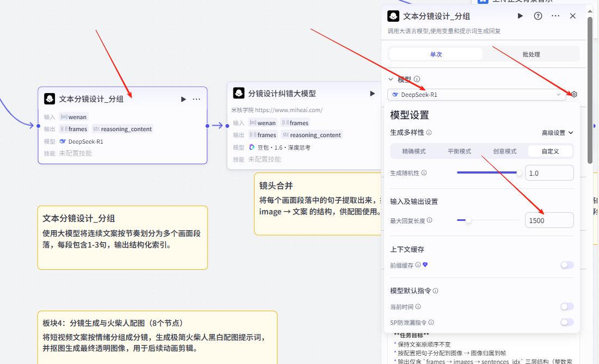Select the 创意模式 option

[505, 151]
